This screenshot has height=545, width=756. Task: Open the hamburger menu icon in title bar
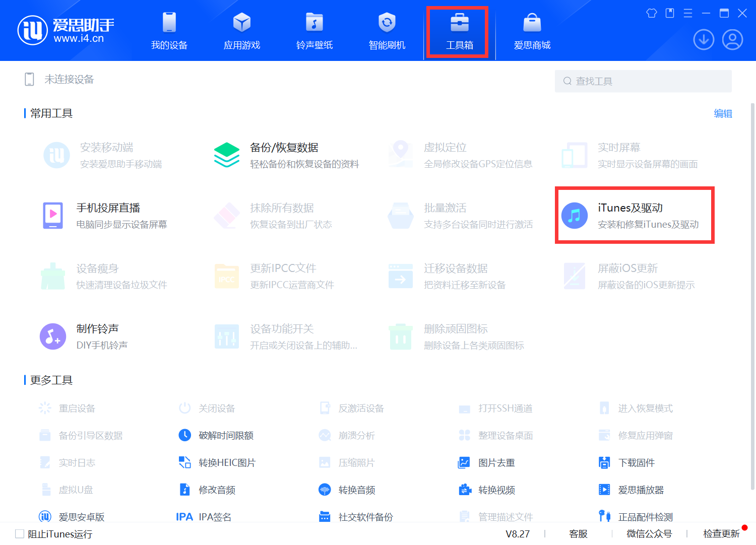pos(688,13)
